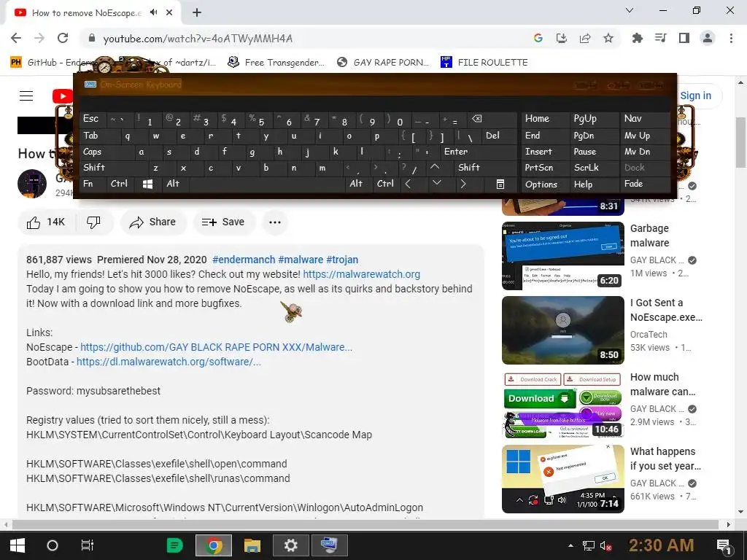Open the What happens if you set year thumbnail
The height and width of the screenshot is (560, 747).
(x=562, y=478)
